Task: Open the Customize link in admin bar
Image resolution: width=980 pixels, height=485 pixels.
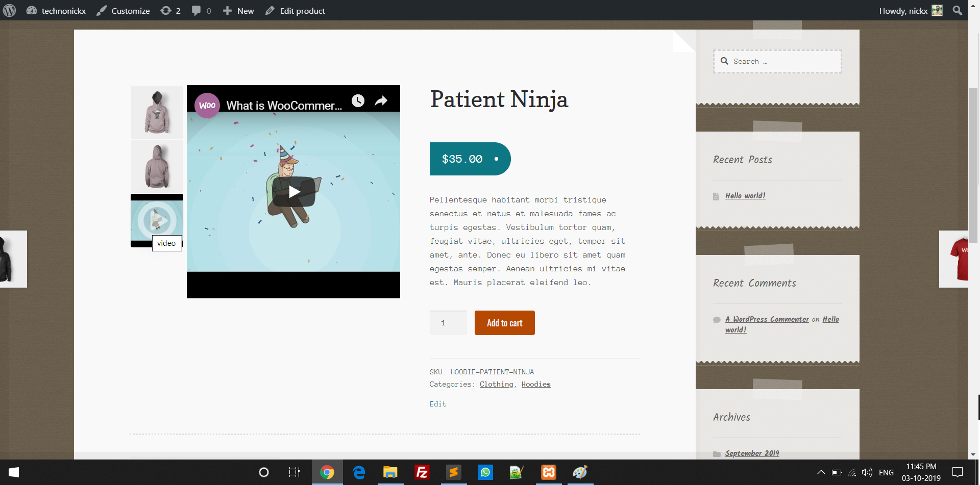Action: pyautogui.click(x=123, y=11)
